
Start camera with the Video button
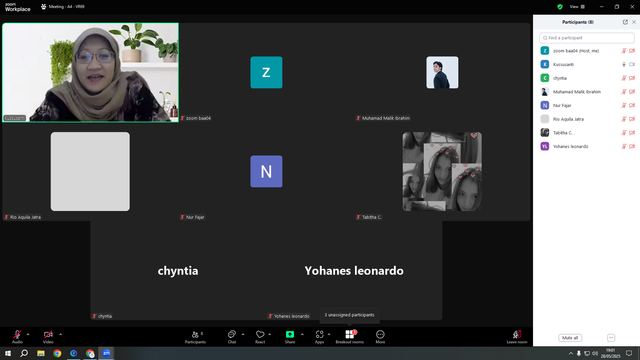click(48, 336)
